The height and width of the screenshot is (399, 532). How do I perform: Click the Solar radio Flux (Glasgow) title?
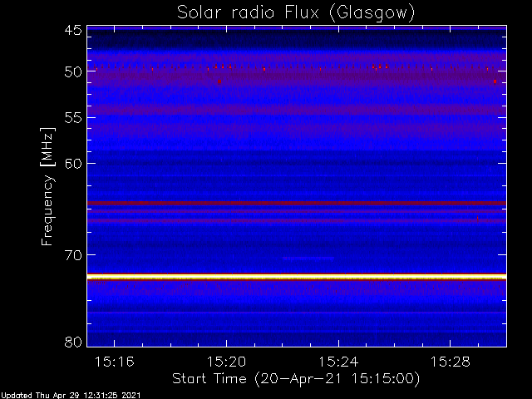296,13
